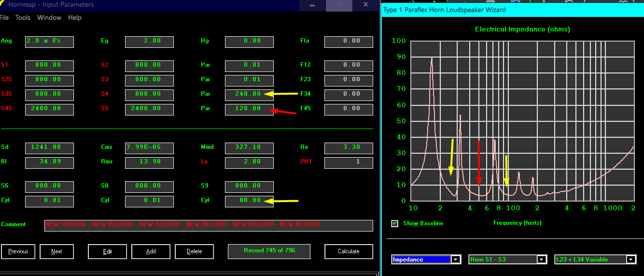Image resolution: width=644 pixels, height=276 pixels.
Task: Select the Rms field showing 13.98
Action: 149,162
